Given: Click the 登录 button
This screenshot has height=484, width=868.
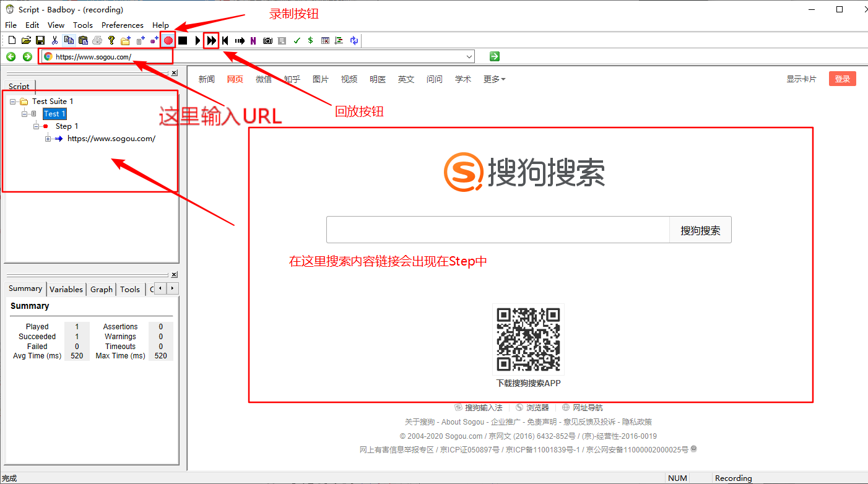Looking at the screenshot, I should pos(842,79).
